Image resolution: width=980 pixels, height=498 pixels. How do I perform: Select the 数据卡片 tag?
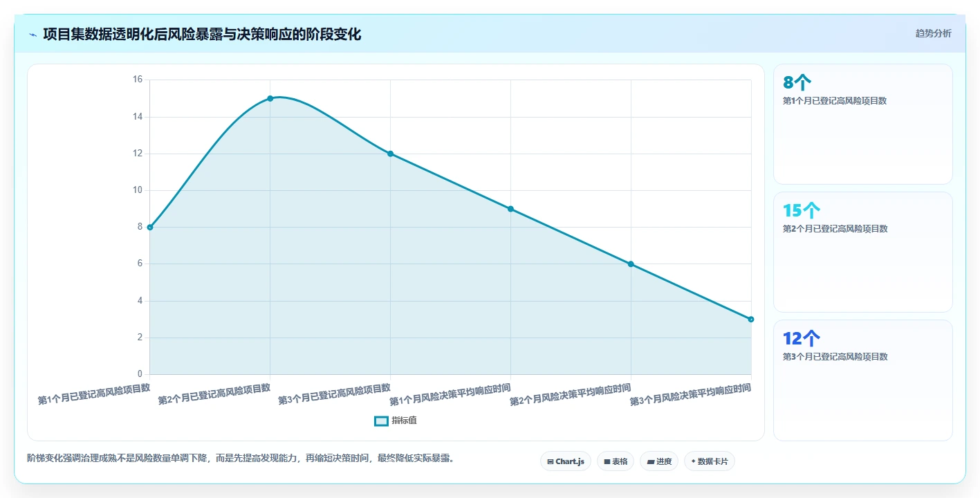pyautogui.click(x=709, y=461)
